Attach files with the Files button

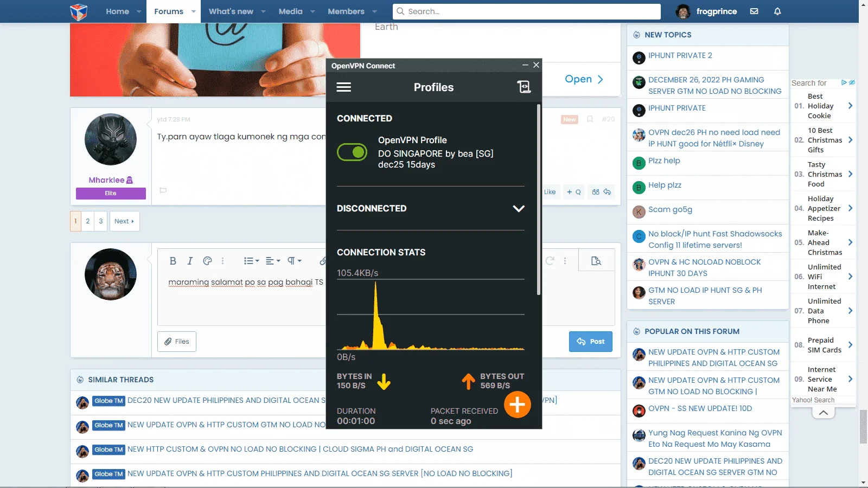(177, 342)
